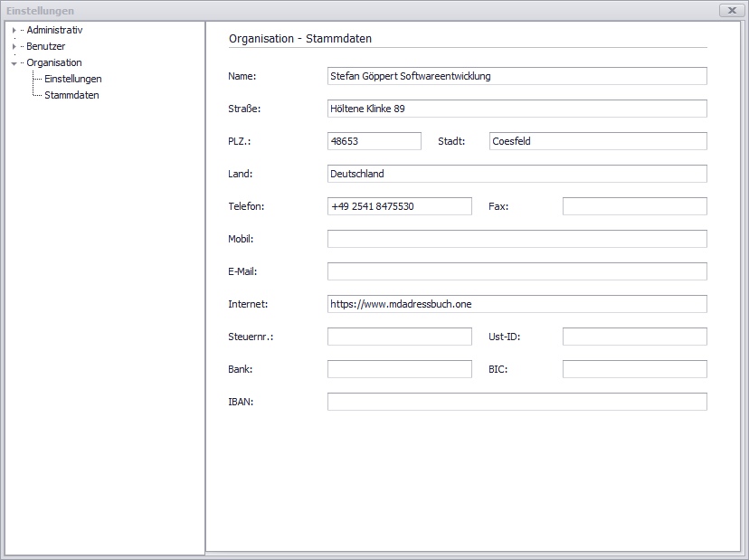
Task: Close the Einstellungen window
Action: [731, 10]
